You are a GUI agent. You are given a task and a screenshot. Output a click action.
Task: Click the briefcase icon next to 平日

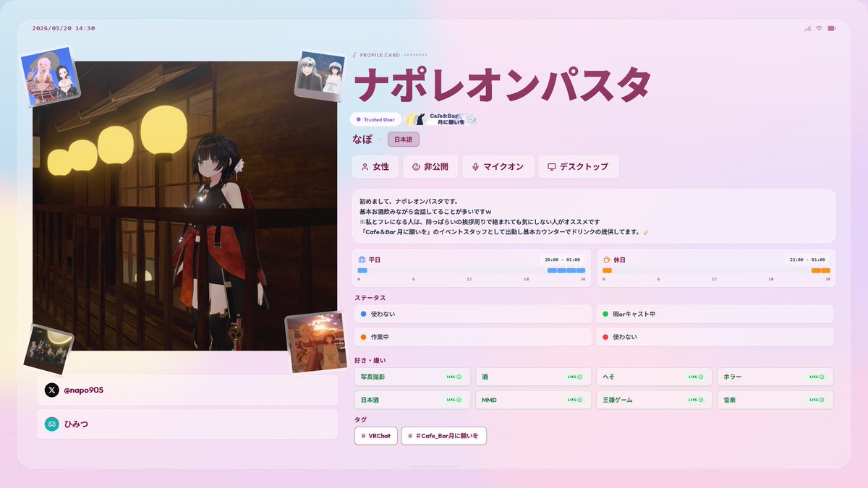[362, 259]
